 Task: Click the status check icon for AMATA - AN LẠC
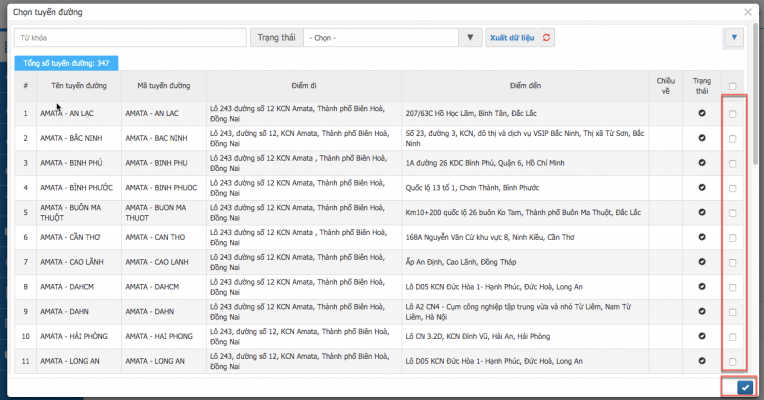[x=702, y=113]
